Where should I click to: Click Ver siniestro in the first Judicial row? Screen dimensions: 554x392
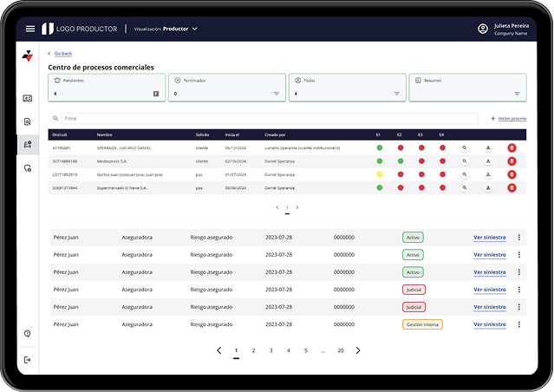click(x=489, y=290)
